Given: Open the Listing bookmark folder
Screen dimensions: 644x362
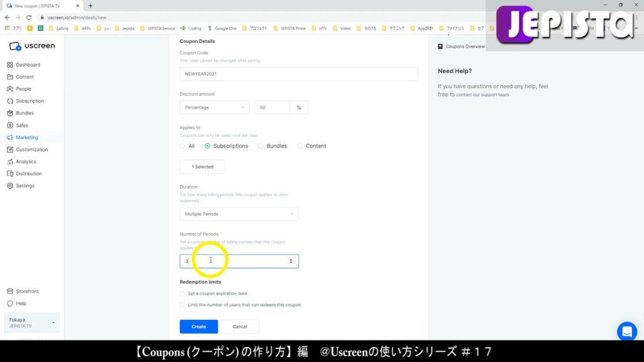Looking at the screenshot, I should coord(58,28).
